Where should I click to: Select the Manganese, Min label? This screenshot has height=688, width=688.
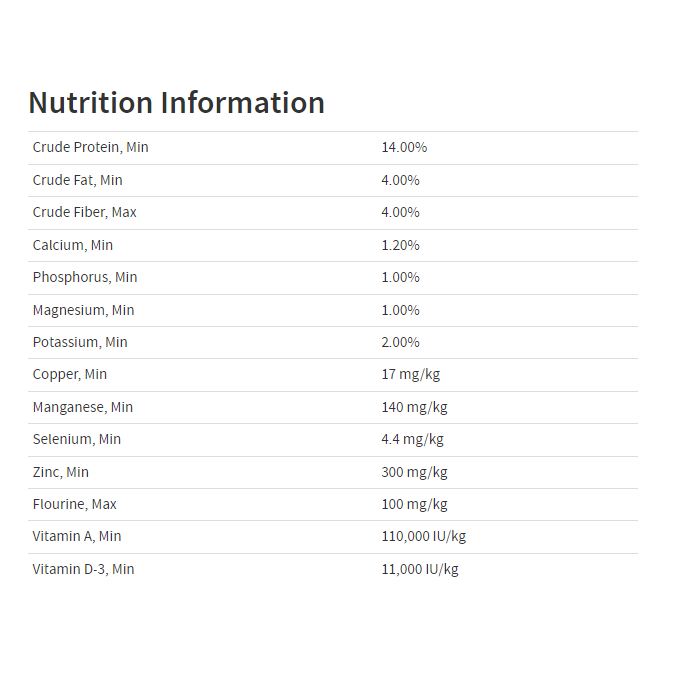(82, 407)
